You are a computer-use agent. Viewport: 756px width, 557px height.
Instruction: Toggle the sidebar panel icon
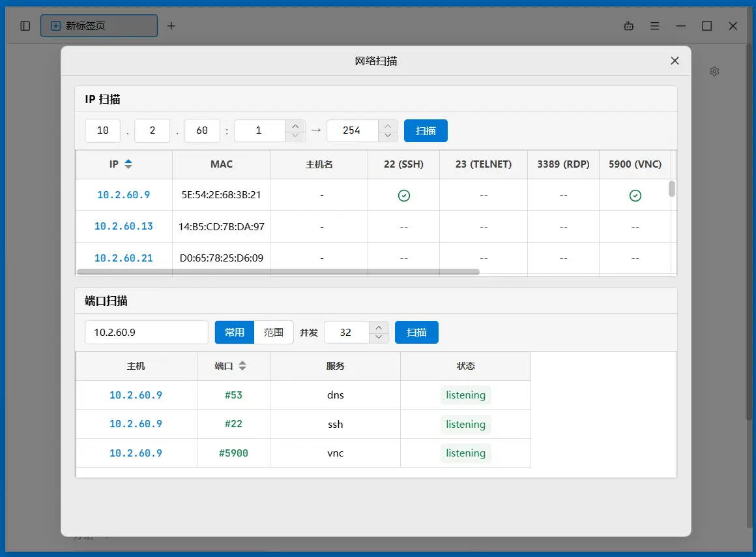coord(25,26)
